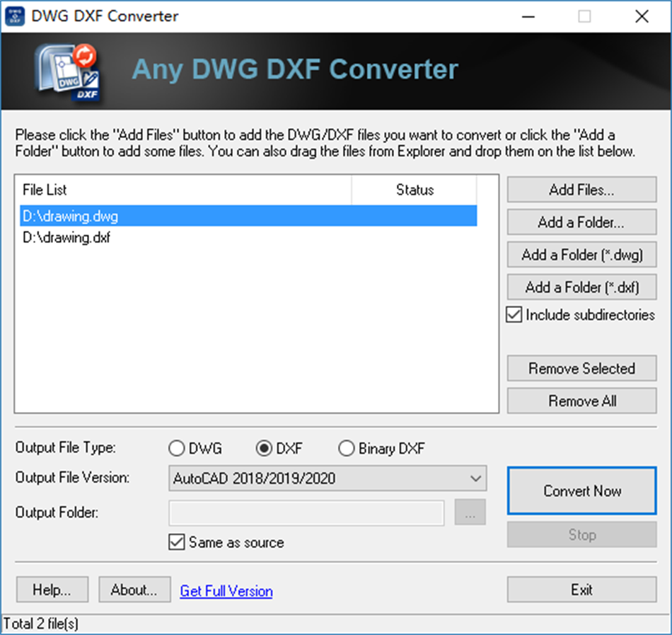
Task: Click the DWG DXF Converter title bar icon
Action: [x=15, y=16]
